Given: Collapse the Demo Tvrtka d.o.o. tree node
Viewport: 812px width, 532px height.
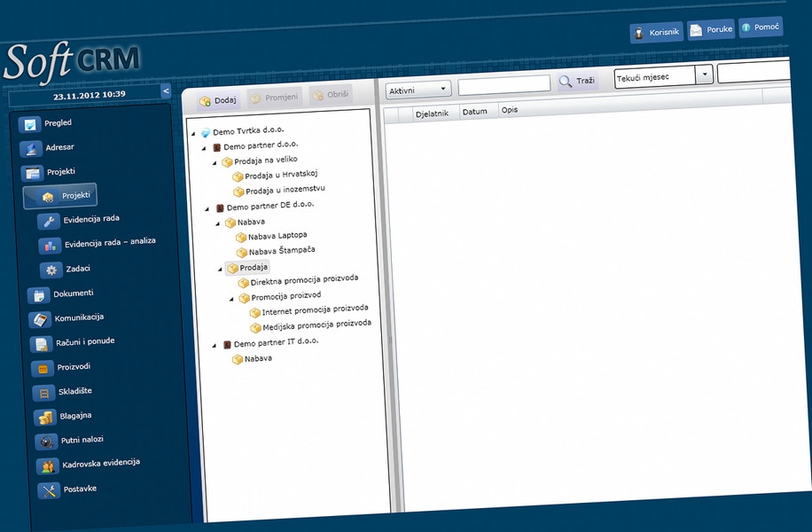Looking at the screenshot, I should point(193,134).
